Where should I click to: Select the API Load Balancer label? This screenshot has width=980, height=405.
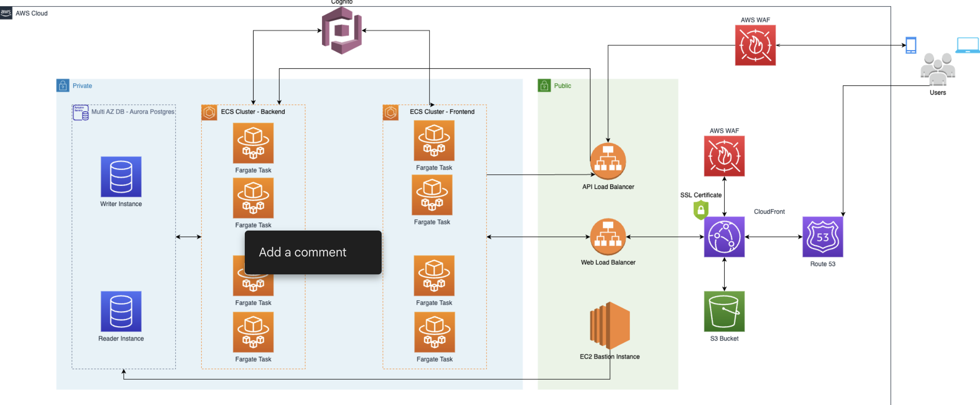[608, 187]
